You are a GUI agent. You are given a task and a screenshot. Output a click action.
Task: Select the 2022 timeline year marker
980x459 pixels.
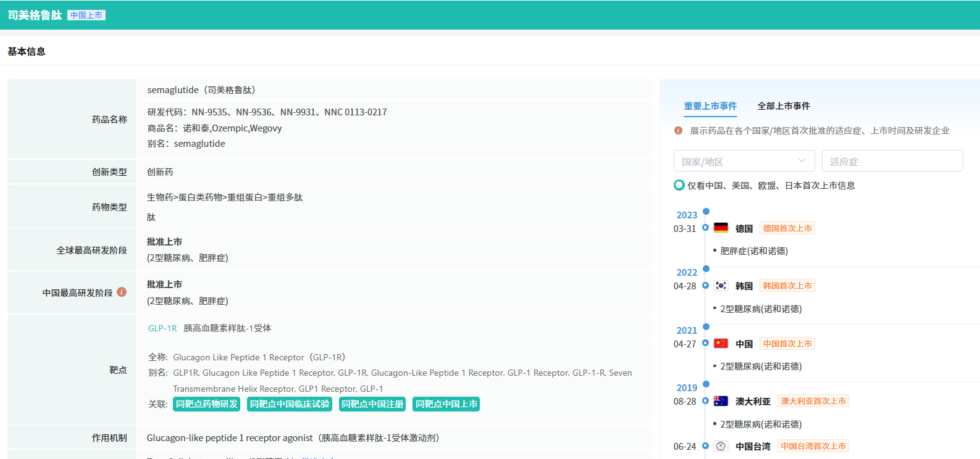click(x=706, y=269)
